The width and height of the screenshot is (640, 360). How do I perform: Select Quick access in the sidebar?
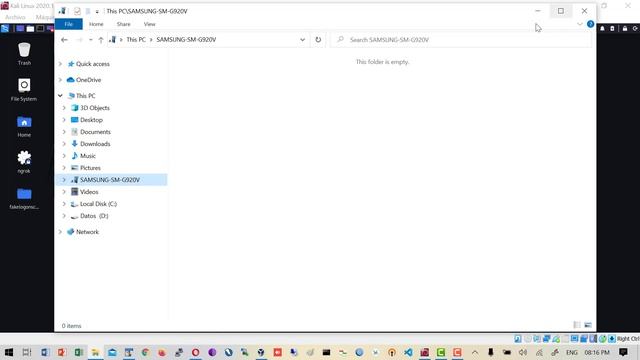tap(93, 64)
